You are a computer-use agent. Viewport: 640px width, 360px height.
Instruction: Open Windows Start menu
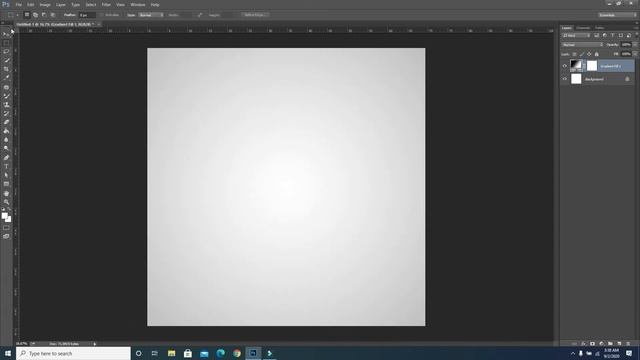[x=8, y=353]
